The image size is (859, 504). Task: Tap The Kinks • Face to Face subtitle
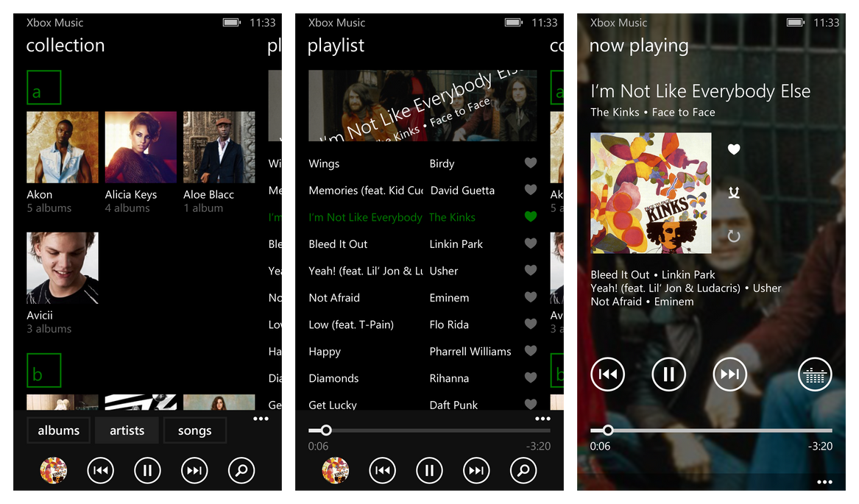coord(653,113)
